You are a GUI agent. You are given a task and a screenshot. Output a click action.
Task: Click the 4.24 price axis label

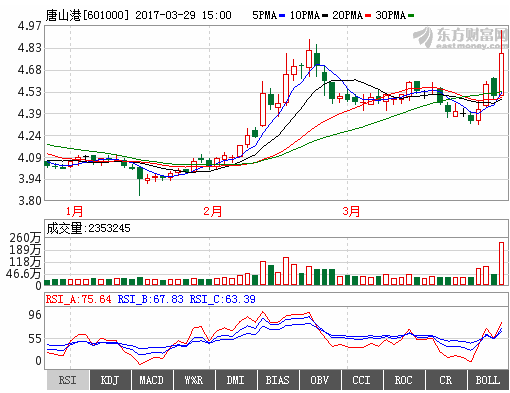[30, 136]
